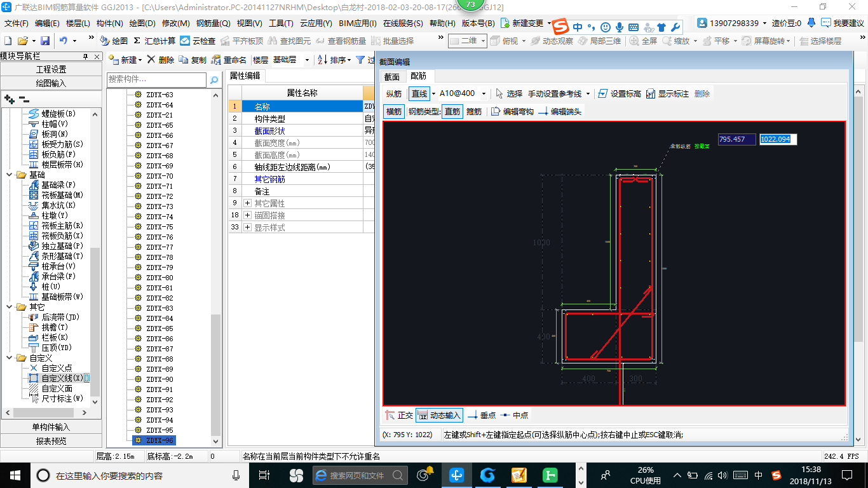
Task: Collapse the 自定义 tree folder
Action: pyautogui.click(x=10, y=358)
